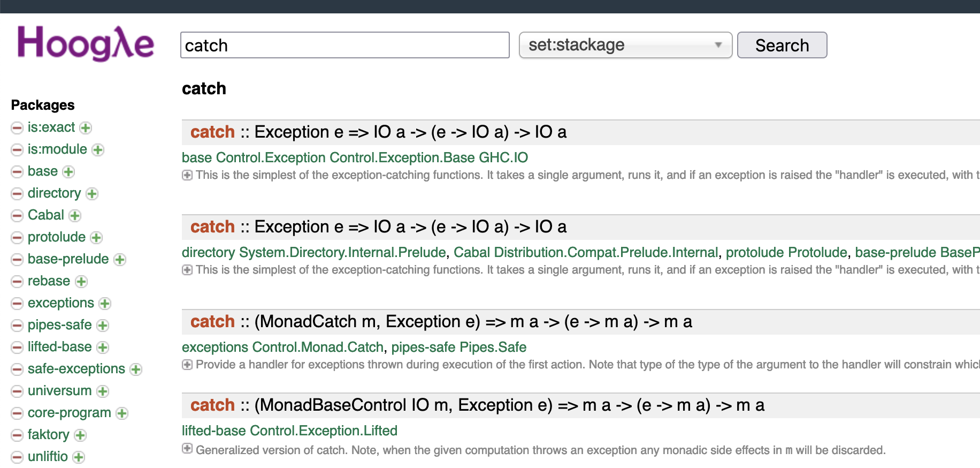980x468 pixels.
Task: Exclude is:module with minus icon
Action: (x=17, y=150)
